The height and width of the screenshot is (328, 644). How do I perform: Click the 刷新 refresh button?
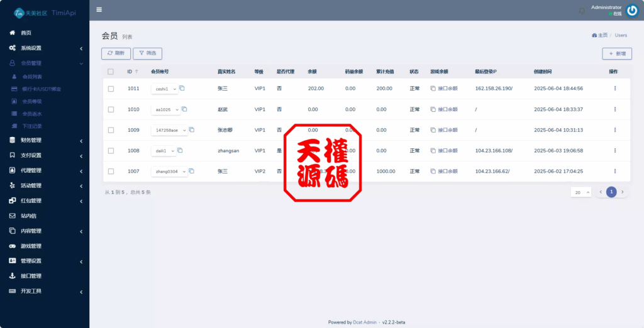[116, 53]
